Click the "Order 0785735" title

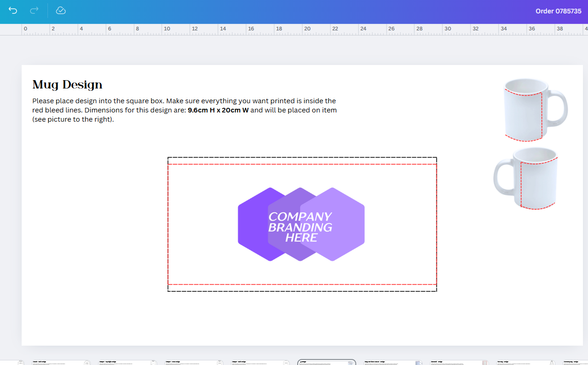(558, 11)
